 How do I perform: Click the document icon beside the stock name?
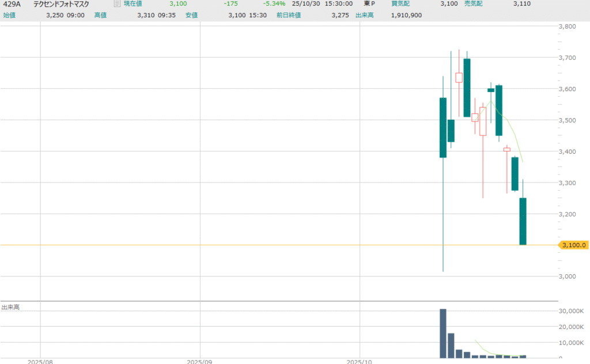pyautogui.click(x=117, y=4)
